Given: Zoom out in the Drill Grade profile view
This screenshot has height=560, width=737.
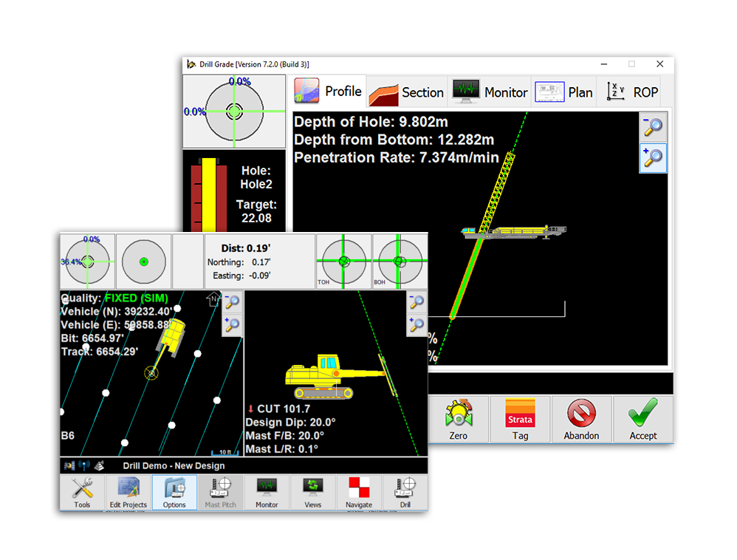Looking at the screenshot, I should click(653, 126).
